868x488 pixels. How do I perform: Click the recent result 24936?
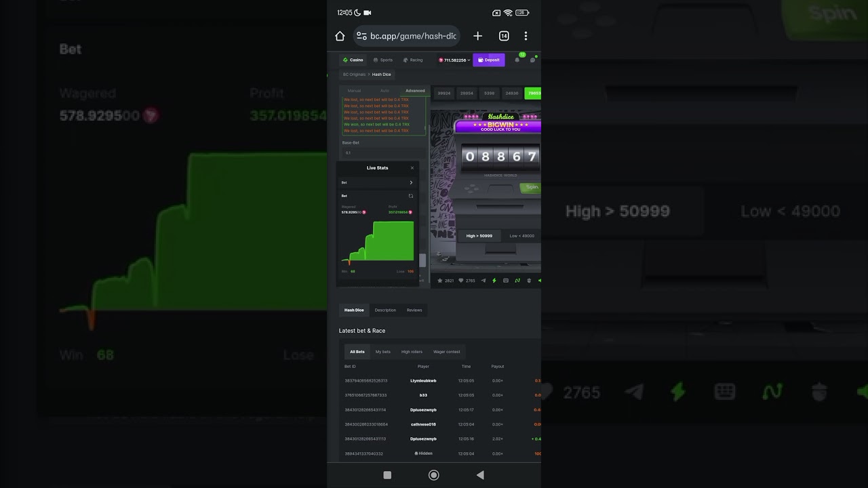pos(512,94)
